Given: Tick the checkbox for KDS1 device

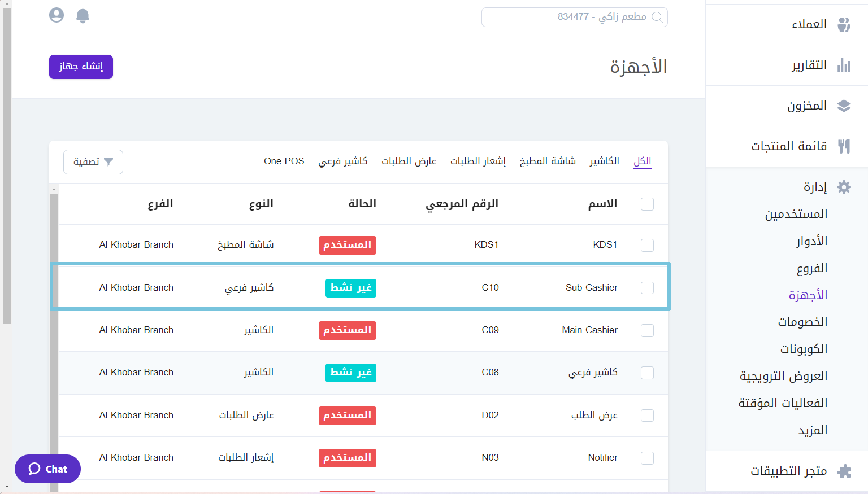Looking at the screenshot, I should tap(647, 245).
